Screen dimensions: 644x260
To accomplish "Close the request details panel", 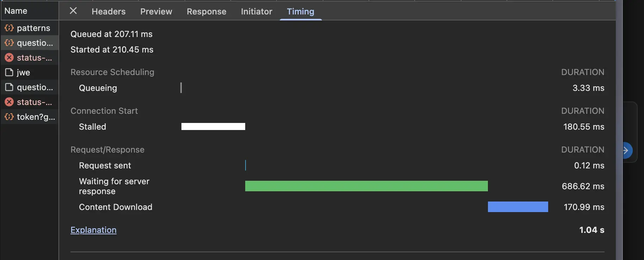I will coord(73,11).
